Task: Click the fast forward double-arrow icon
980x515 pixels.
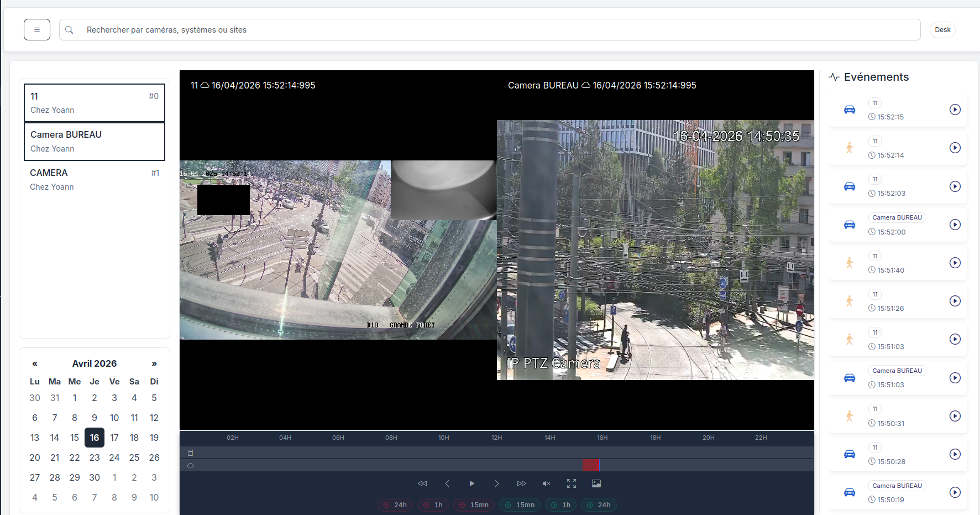Action: pos(521,483)
